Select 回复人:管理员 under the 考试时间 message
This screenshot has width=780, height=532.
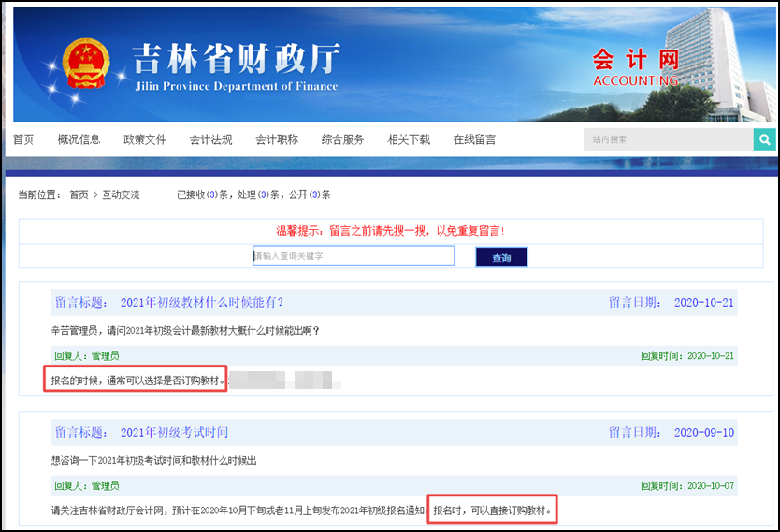pos(87,486)
